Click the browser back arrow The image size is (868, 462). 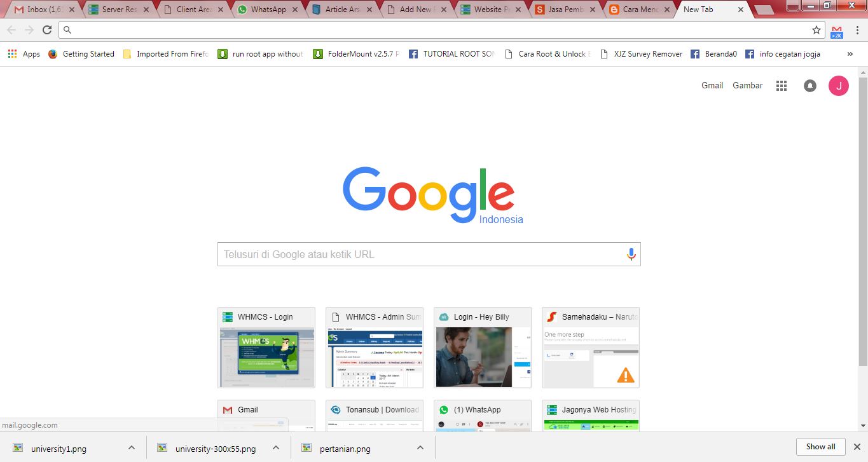click(x=11, y=30)
